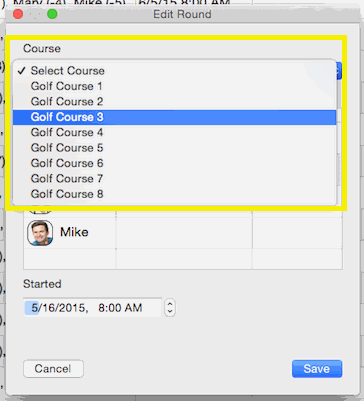The width and height of the screenshot is (364, 401).
Task: Click the checked Select Course item
Action: 174,71
